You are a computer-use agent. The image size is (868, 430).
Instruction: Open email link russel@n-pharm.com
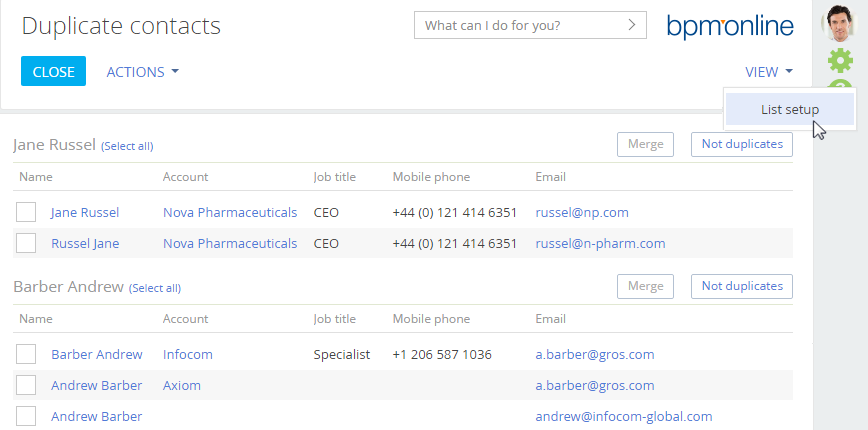coord(600,243)
